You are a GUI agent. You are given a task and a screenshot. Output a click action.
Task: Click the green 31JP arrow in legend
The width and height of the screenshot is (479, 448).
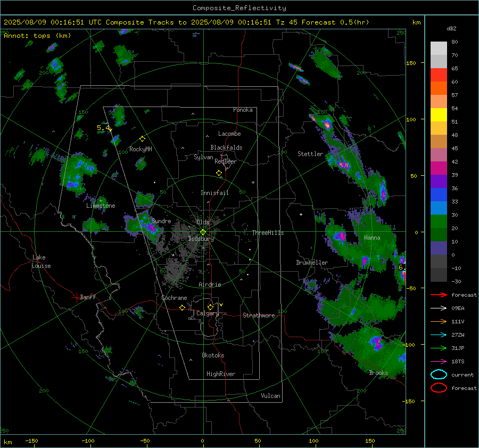pyautogui.click(x=439, y=348)
